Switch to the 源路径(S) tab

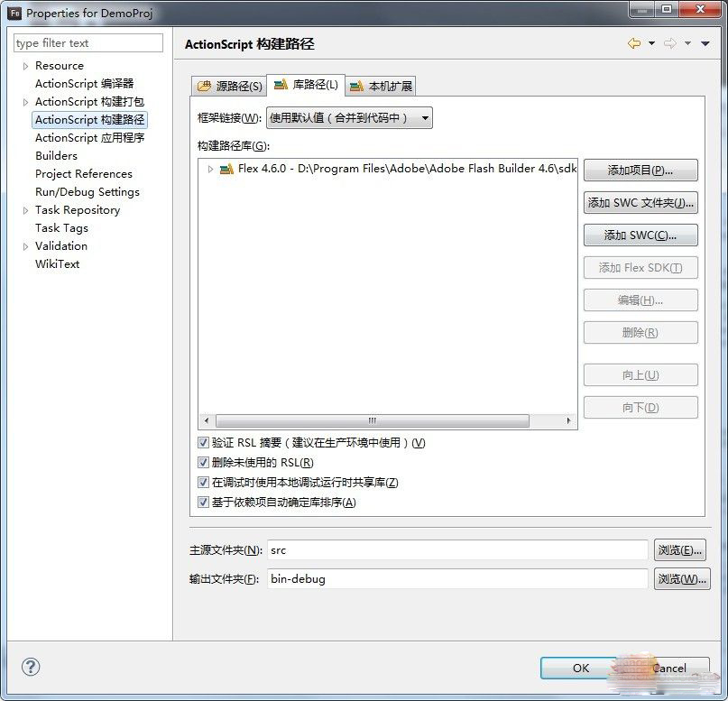(229, 86)
